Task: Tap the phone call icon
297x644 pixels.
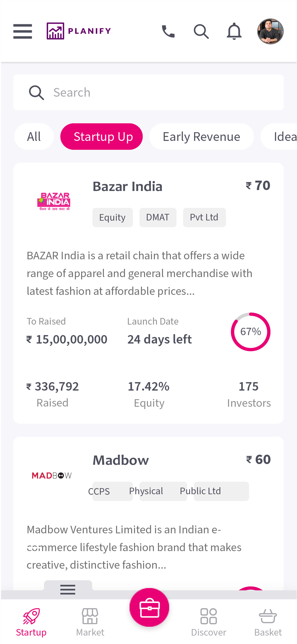Action: [168, 31]
